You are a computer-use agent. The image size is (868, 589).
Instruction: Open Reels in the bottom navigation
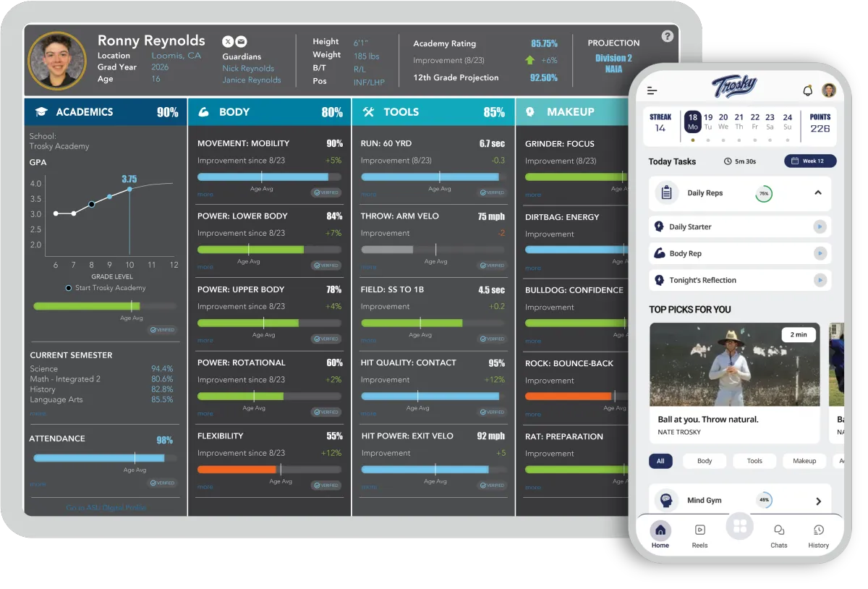(x=699, y=535)
